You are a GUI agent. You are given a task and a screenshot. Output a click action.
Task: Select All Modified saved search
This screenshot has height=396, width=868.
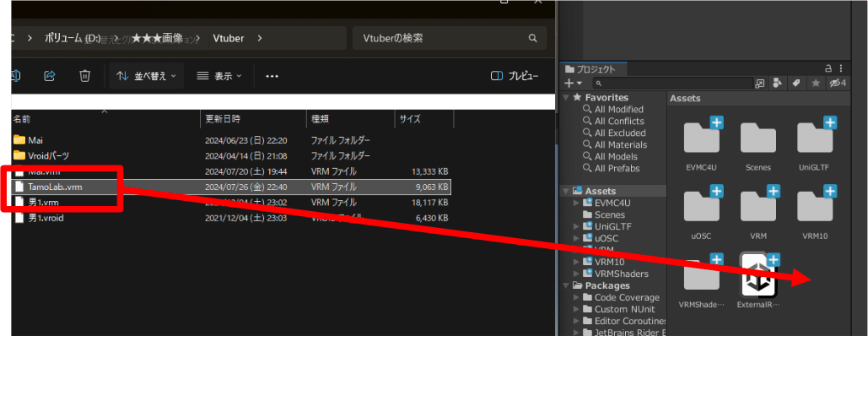pos(619,110)
